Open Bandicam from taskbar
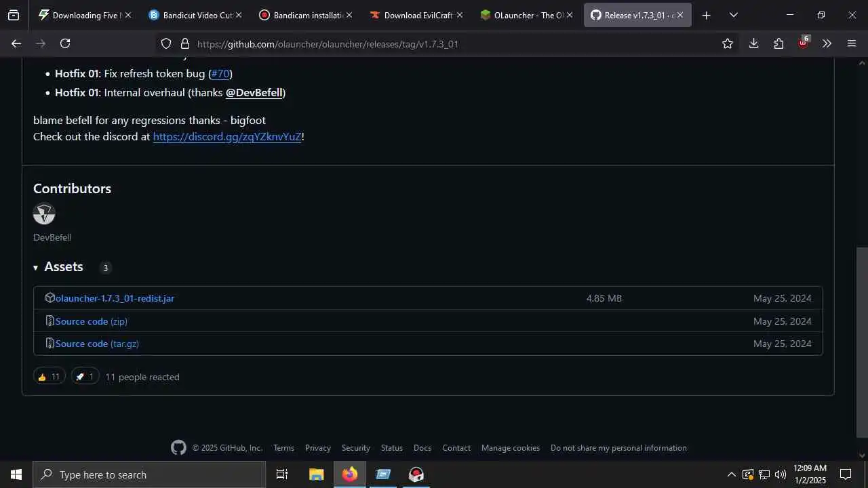868x488 pixels. pos(416,474)
